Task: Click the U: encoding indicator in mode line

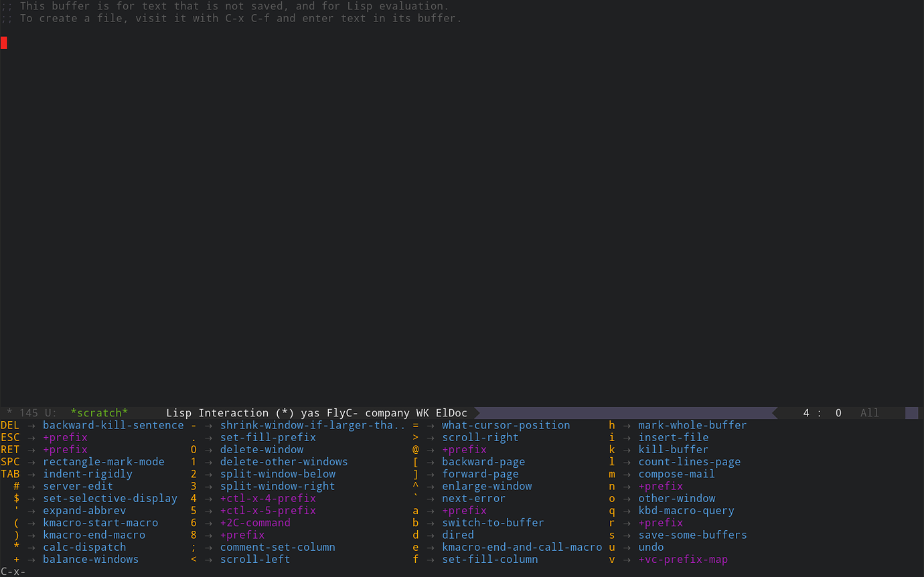Action: [51, 413]
